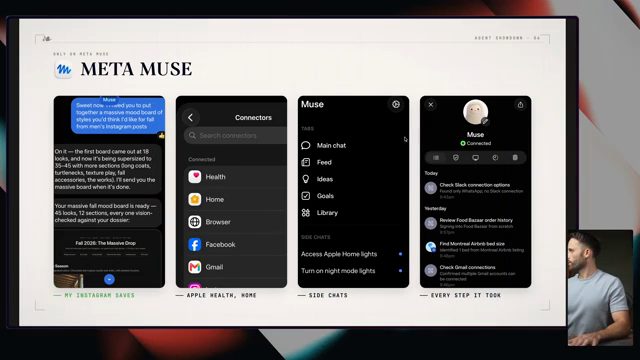The image size is (640, 360).
Task: Click globe icon beside Find Montreal Airbnb
Action: pos(431,247)
